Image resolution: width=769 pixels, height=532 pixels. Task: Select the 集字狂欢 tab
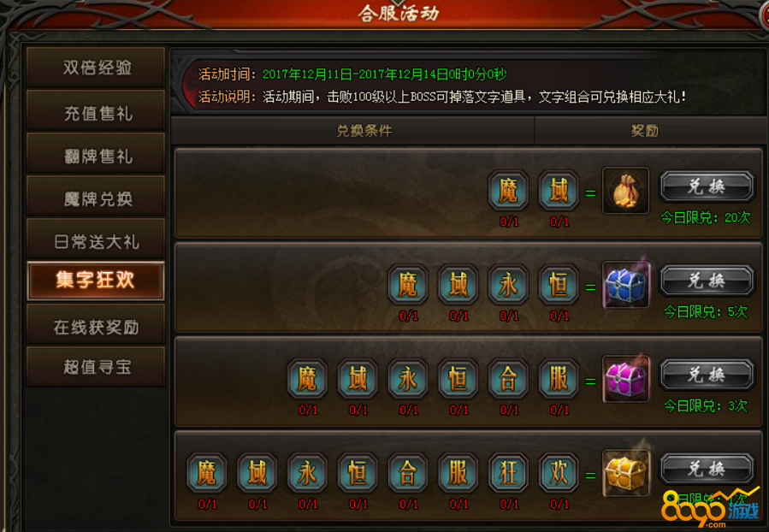click(x=96, y=281)
